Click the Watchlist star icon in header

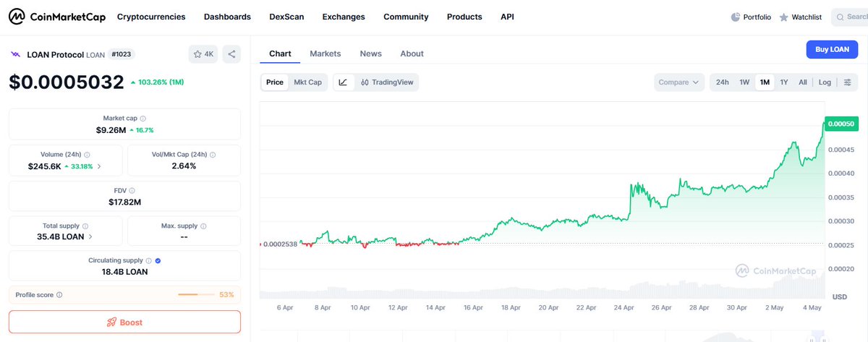783,17
